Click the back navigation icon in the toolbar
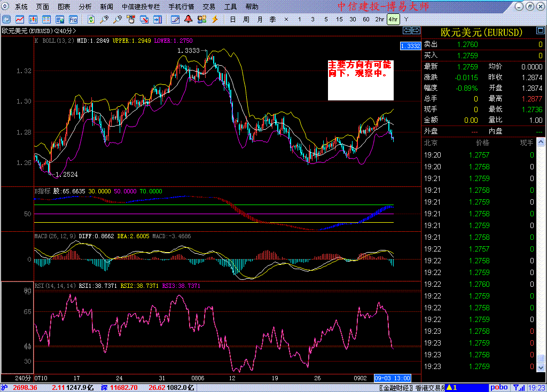The height and width of the screenshot is (392, 547). [6, 19]
